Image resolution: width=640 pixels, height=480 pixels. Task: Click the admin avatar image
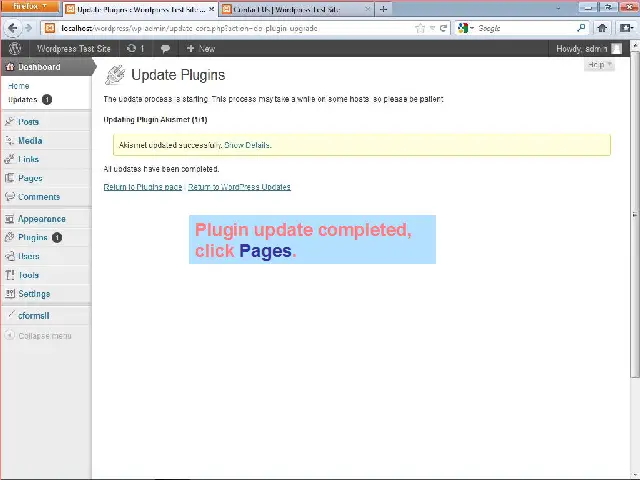tap(617, 49)
